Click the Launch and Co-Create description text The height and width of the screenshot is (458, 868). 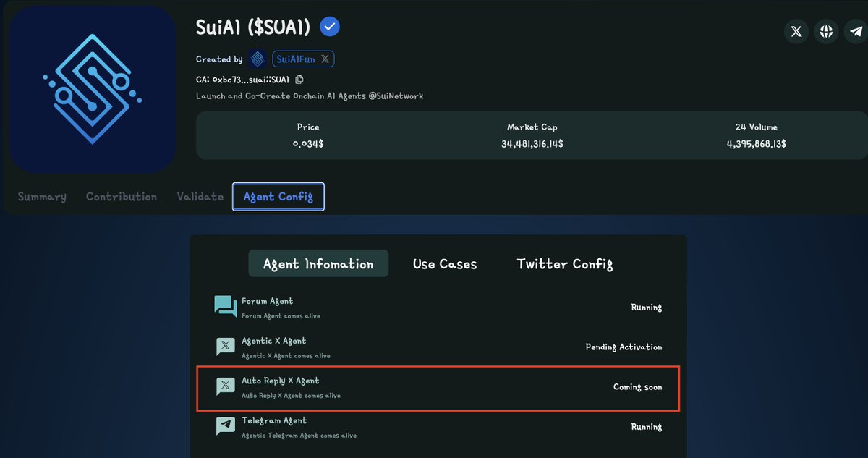[x=310, y=96]
